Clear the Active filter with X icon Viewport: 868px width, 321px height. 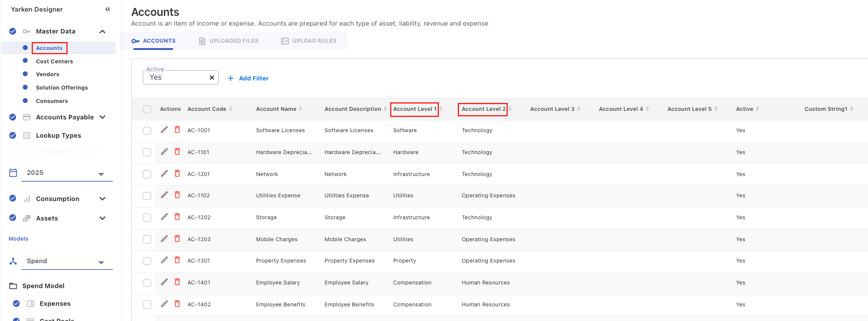tap(212, 78)
